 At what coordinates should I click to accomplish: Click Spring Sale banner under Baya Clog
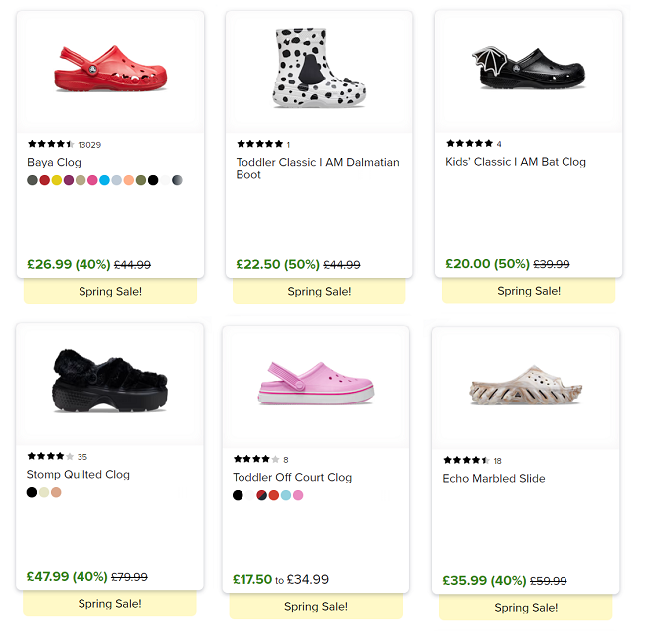pos(110,291)
